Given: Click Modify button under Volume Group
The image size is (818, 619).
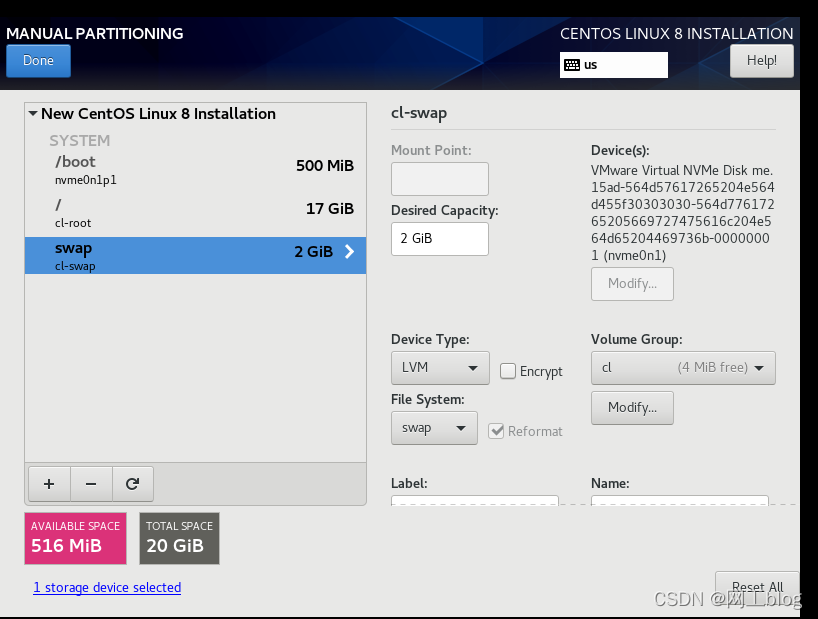Looking at the screenshot, I should pyautogui.click(x=632, y=407).
